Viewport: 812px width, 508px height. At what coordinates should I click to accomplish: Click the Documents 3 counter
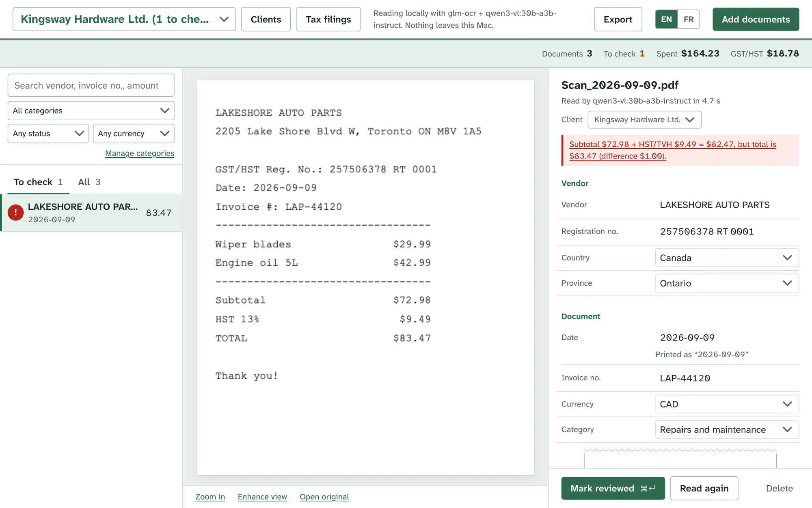pyautogui.click(x=567, y=54)
